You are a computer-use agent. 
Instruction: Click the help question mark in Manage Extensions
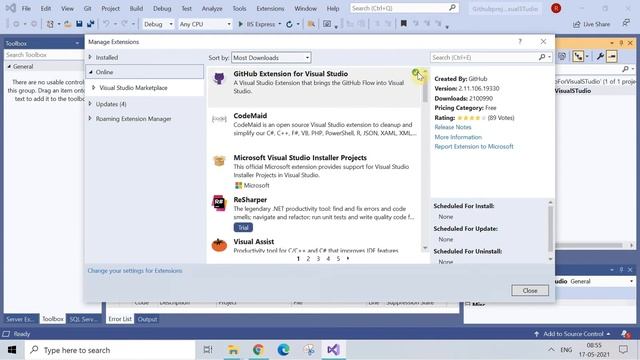520,42
